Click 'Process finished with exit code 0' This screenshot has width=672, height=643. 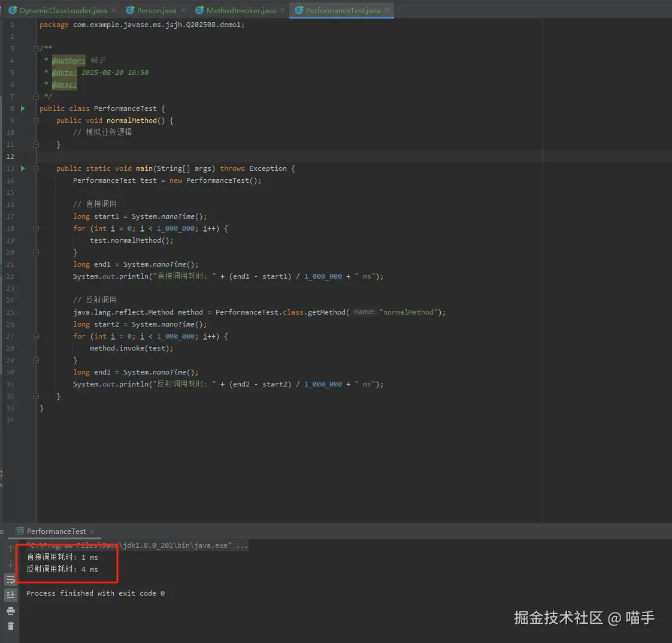95,593
